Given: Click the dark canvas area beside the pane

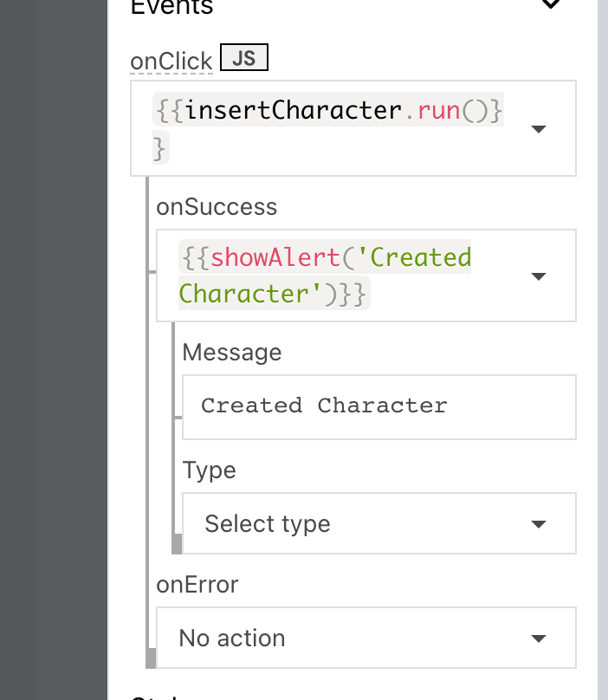Looking at the screenshot, I should click(52, 347).
